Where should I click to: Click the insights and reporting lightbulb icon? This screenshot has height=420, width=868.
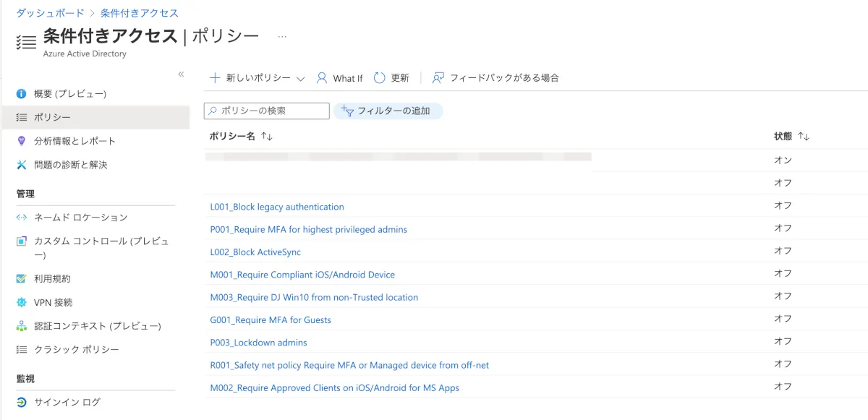coord(21,141)
